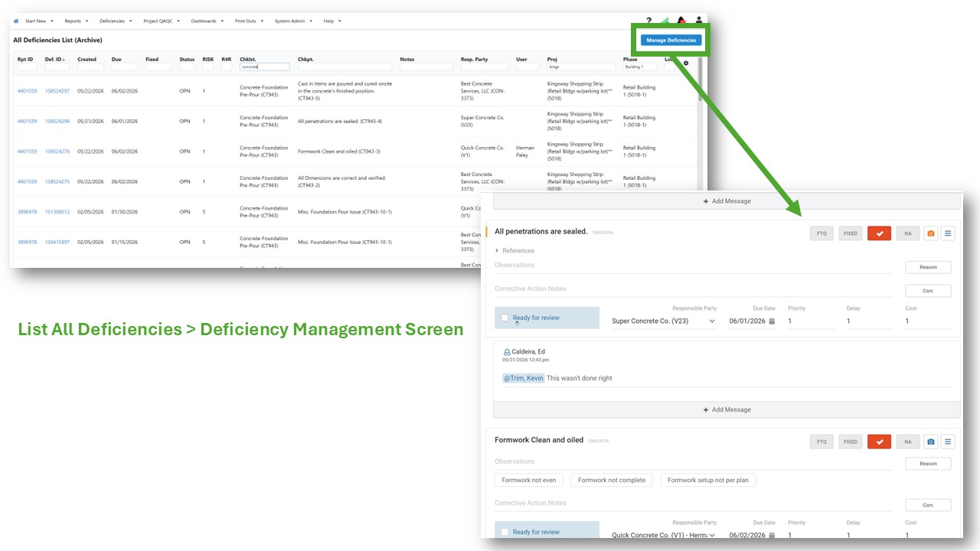
Task: Click the camera icon for All penetrations are sealed
Action: tap(930, 233)
